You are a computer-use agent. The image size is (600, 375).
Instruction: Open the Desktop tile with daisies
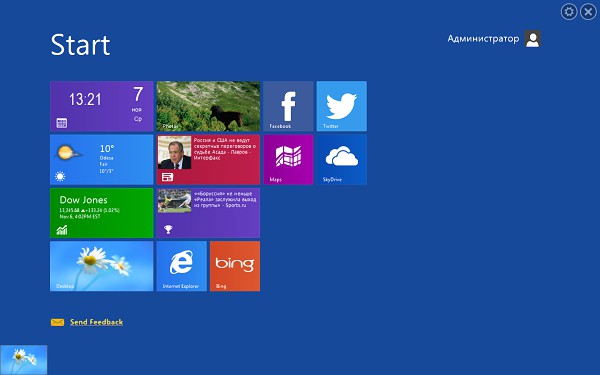tap(101, 266)
